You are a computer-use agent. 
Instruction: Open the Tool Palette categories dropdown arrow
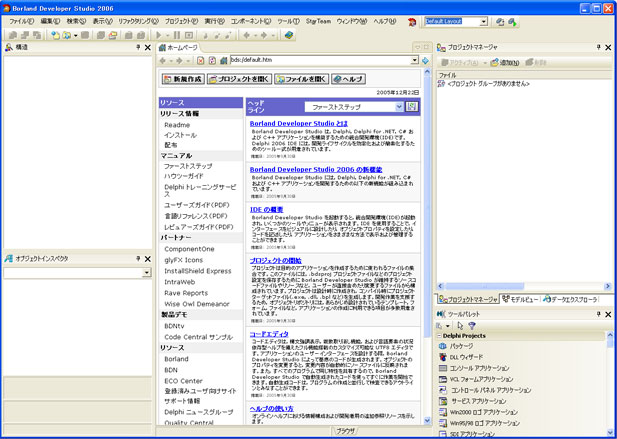(447, 326)
